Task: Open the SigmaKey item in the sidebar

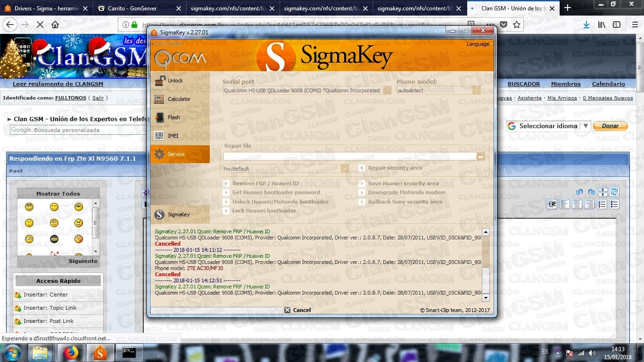Action: click(x=180, y=214)
